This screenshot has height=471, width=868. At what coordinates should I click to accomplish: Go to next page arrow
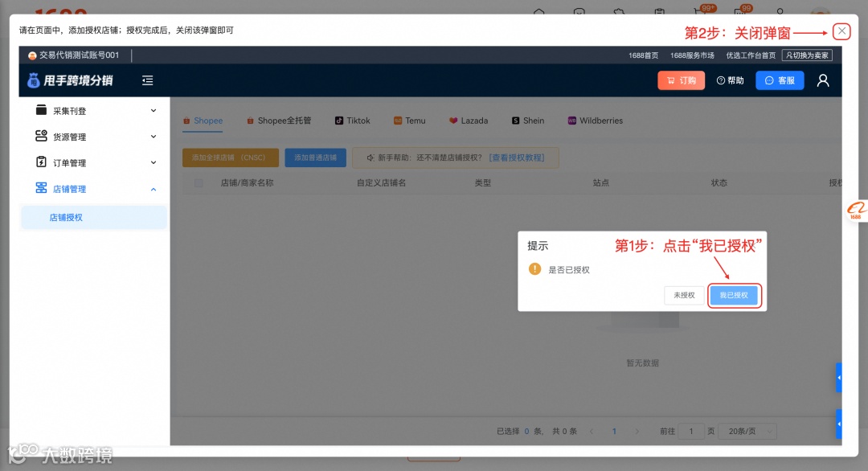[637, 431]
